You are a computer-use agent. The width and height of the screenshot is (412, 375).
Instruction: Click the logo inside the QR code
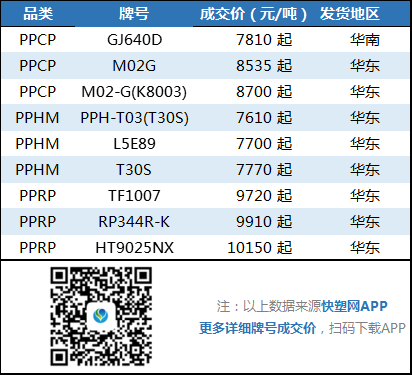101,316
